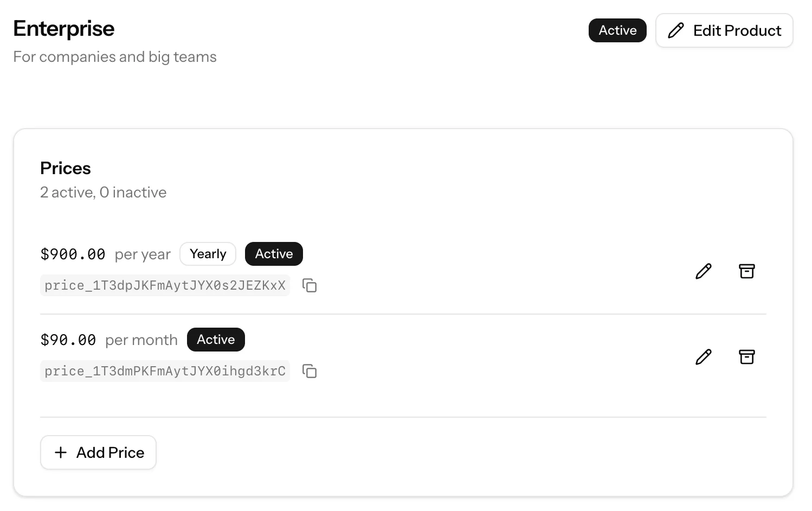Click the Active status badge next to Edit Product
This screenshot has width=812, height=511.
point(617,30)
